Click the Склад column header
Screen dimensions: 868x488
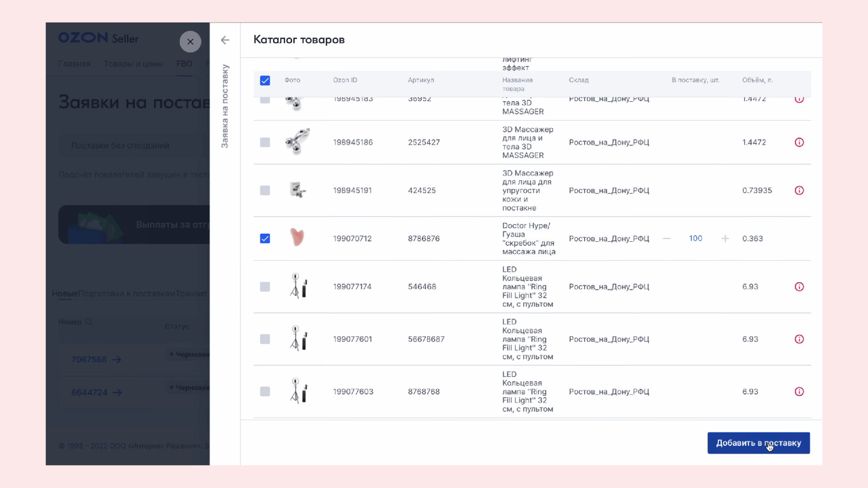(x=578, y=80)
